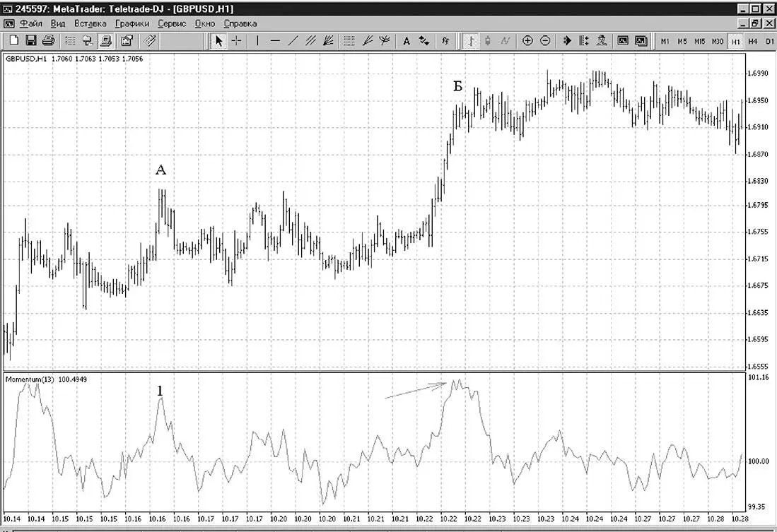Switch to the H4 timeframe
The width and height of the screenshot is (777, 532).
coord(752,41)
